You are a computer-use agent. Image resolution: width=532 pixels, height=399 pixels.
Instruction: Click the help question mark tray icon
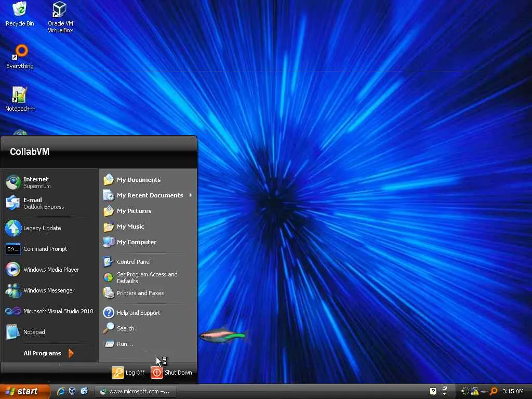point(433,391)
